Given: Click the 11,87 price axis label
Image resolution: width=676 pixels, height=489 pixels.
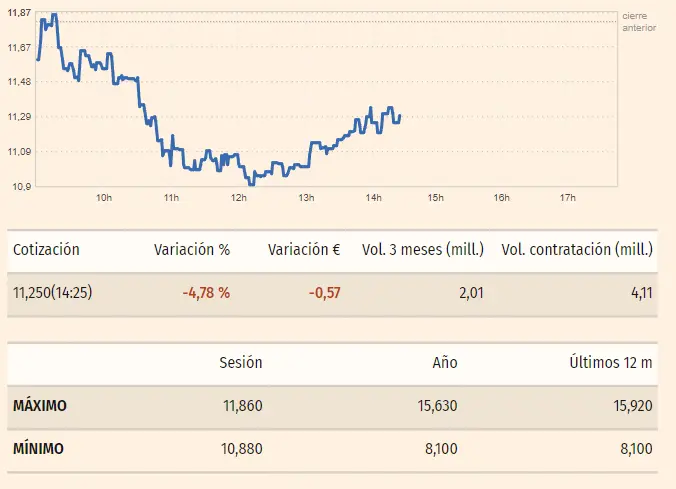Looking at the screenshot, I should 20,12.
